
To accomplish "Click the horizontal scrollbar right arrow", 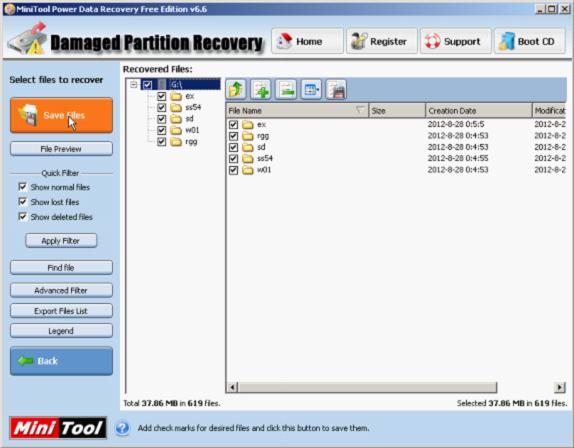I will coord(559,387).
